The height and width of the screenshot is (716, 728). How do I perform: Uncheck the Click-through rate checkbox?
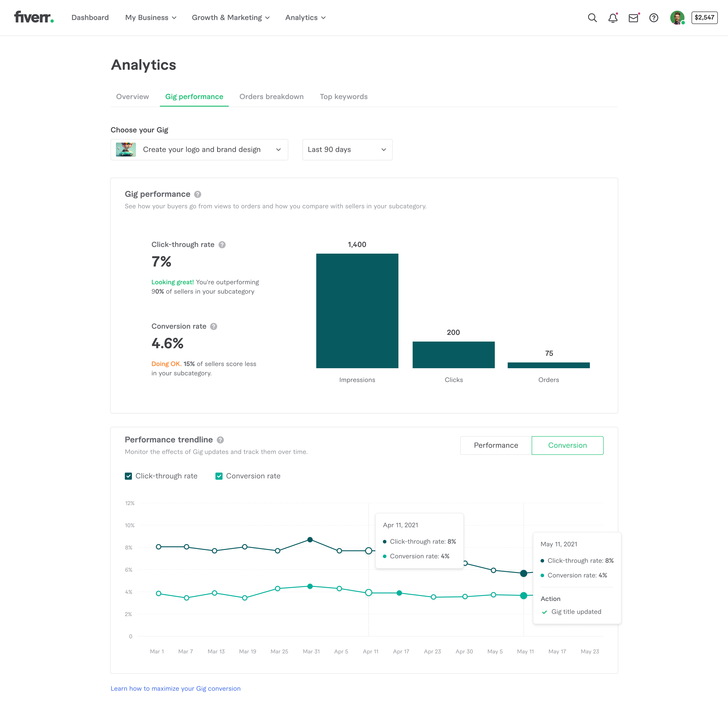pos(129,476)
